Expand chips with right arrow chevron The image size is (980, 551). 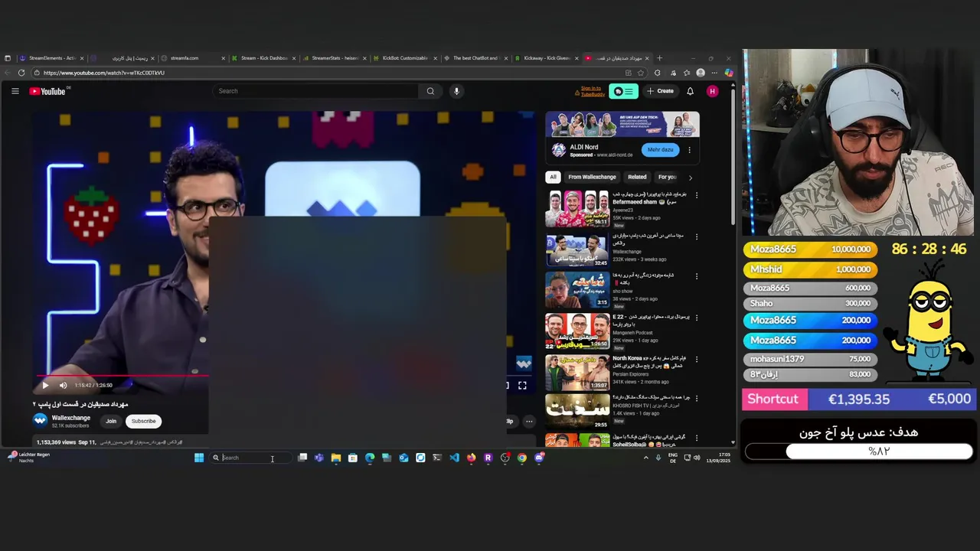pyautogui.click(x=690, y=178)
